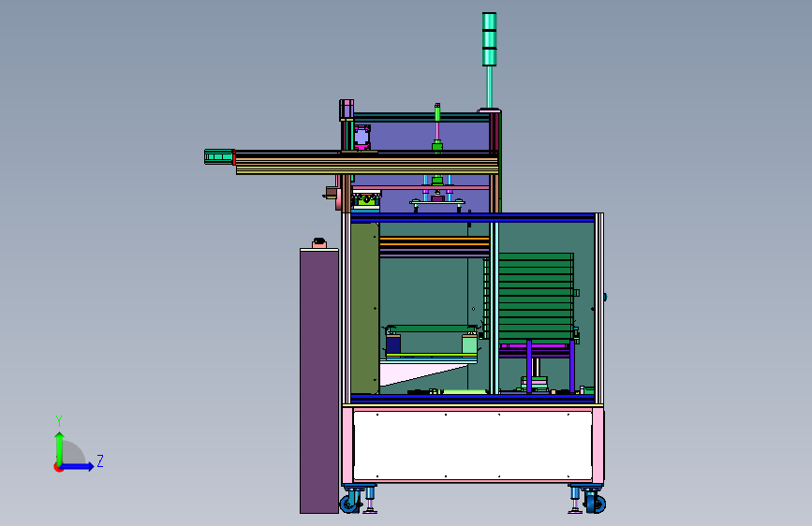The height and width of the screenshot is (526, 812).
Task: Select the tall purple cabinet beside the machine
Action: click(319, 381)
